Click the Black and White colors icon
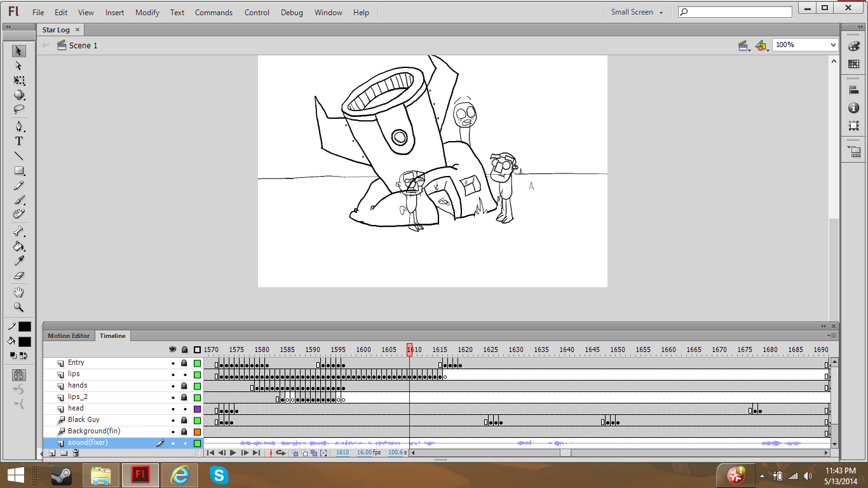This screenshot has height=488, width=868. [x=13, y=356]
